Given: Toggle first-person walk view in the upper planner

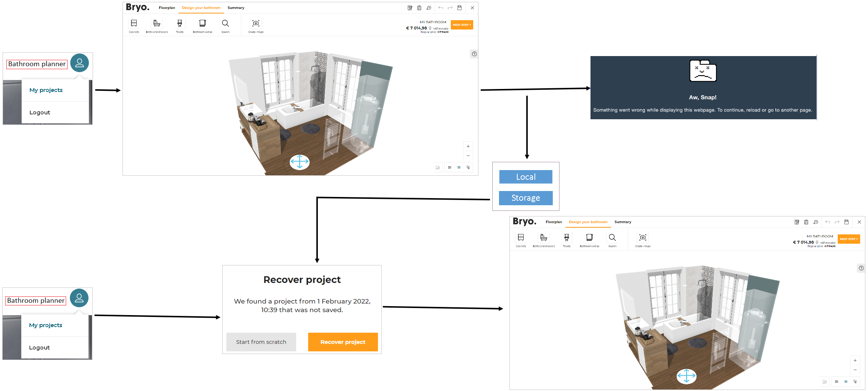Looking at the screenshot, I should point(468,167).
